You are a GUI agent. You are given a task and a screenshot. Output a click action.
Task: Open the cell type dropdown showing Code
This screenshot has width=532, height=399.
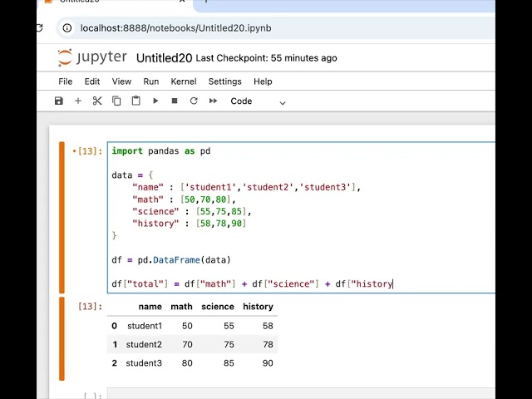(x=258, y=101)
